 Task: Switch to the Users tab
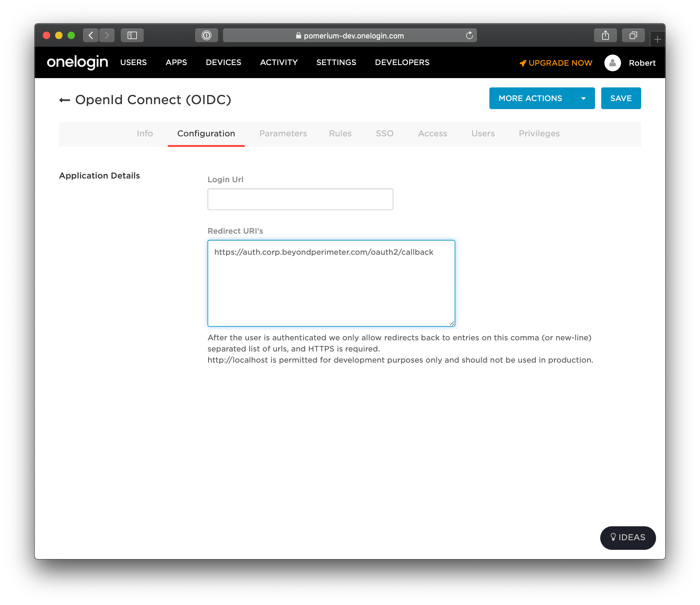483,134
